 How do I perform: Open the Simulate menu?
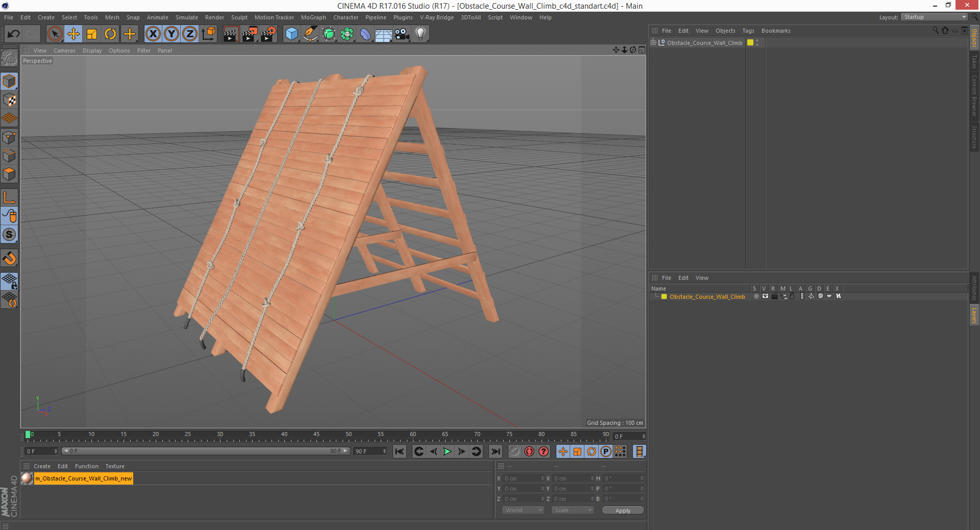(187, 17)
